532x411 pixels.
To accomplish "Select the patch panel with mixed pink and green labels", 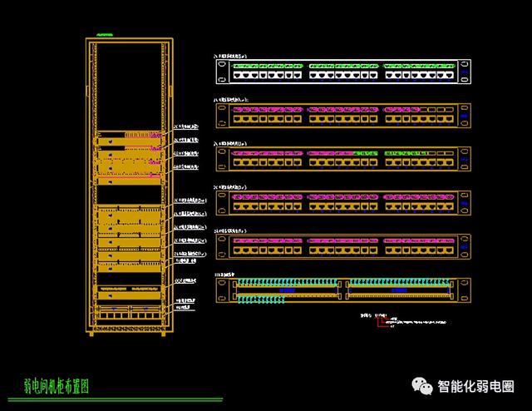I will point(343,159).
